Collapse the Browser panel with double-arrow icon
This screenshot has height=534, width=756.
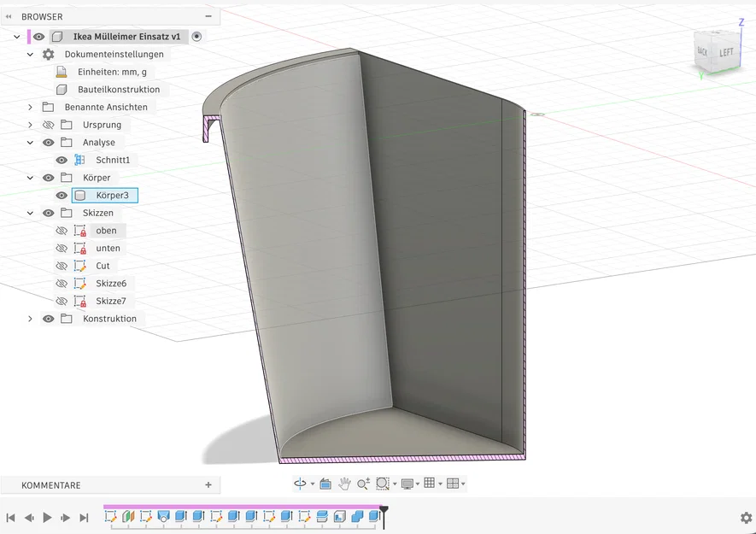(9, 16)
